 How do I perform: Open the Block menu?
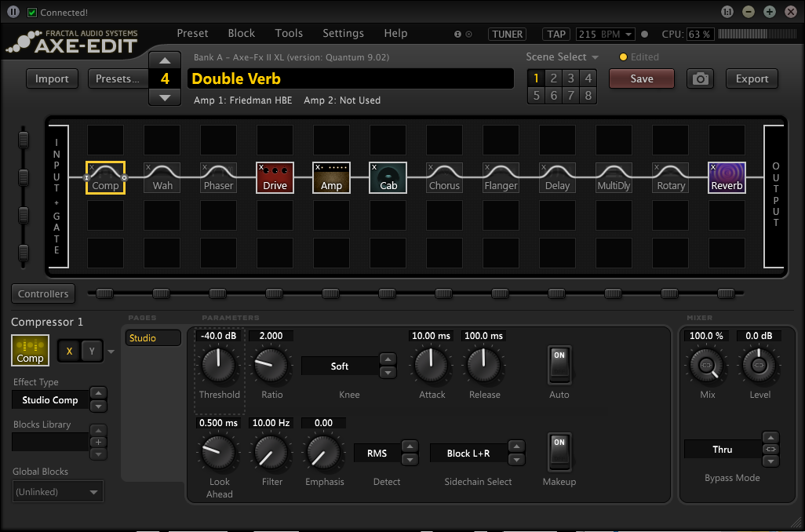pos(242,34)
